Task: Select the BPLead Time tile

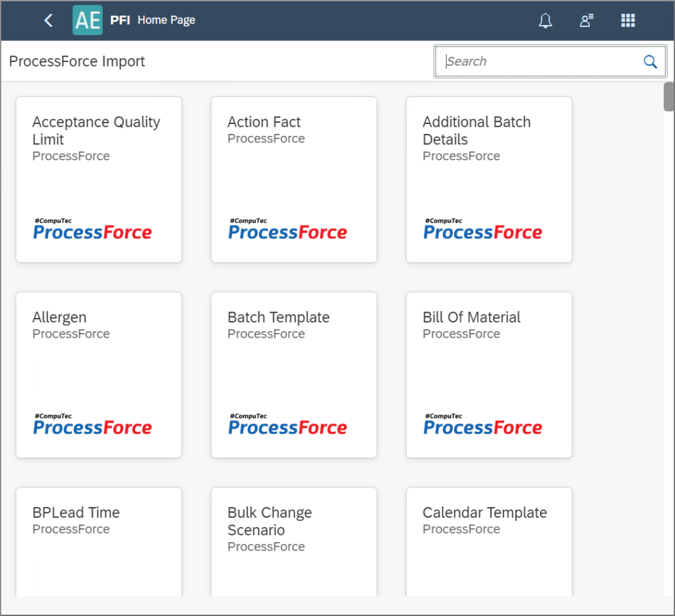Action: [99, 541]
